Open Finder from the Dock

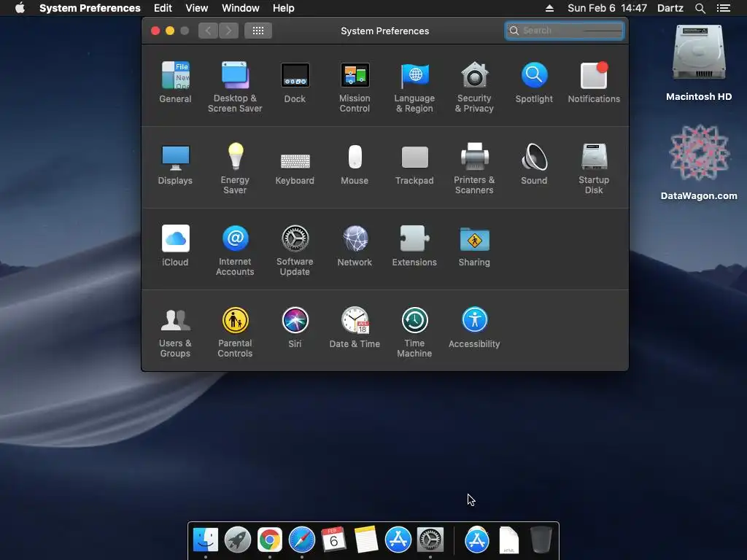pyautogui.click(x=205, y=540)
